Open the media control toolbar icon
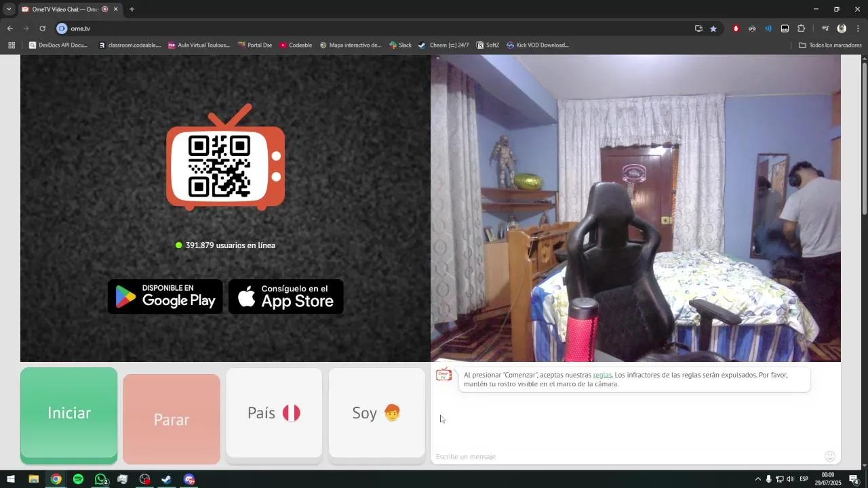The height and width of the screenshot is (488, 868). (825, 28)
